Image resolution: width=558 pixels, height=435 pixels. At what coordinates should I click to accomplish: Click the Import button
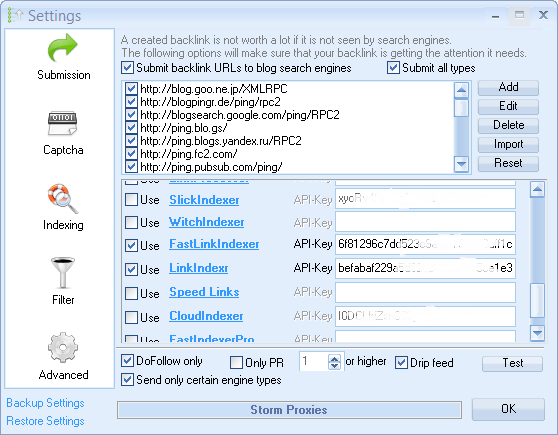click(508, 144)
